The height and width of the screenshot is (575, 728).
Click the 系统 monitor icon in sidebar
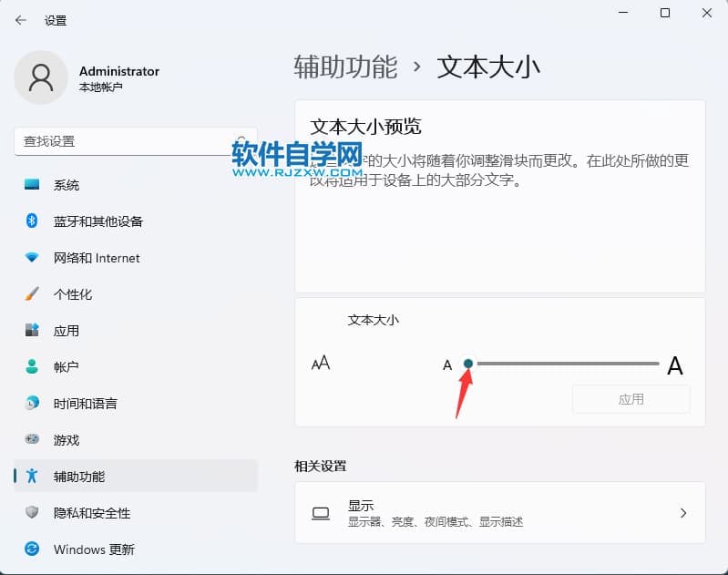click(33, 185)
